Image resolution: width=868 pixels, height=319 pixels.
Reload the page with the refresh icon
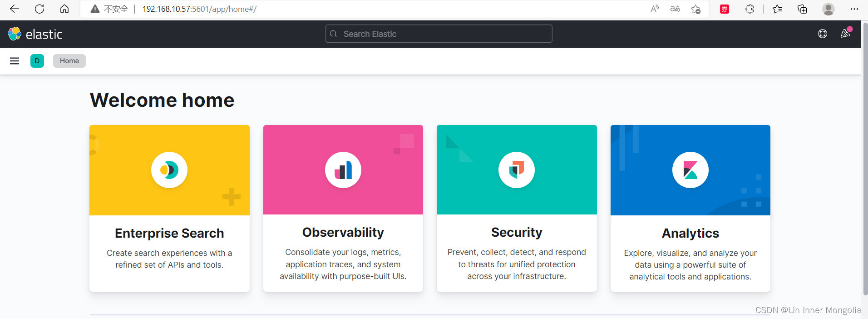coord(39,9)
